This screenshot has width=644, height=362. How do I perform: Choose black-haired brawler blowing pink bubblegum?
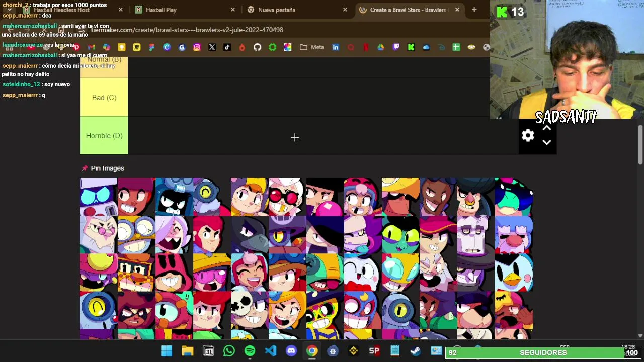(325, 197)
